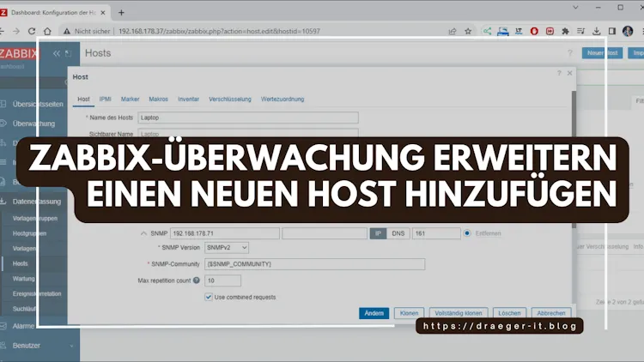The width and height of the screenshot is (644, 362).
Task: Select the default SNMP interface radio button
Action: pyautogui.click(x=467, y=232)
